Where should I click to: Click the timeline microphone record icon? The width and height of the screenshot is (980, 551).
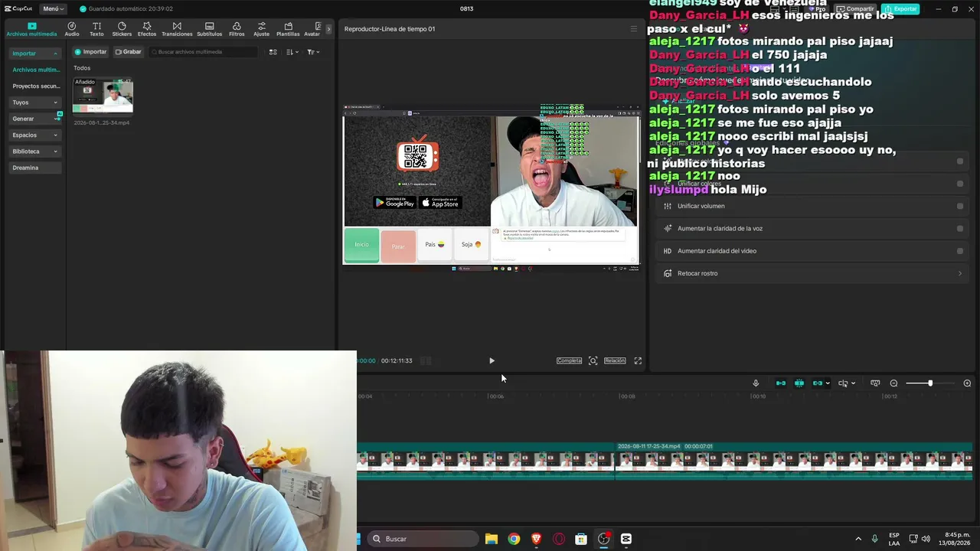[x=756, y=383]
